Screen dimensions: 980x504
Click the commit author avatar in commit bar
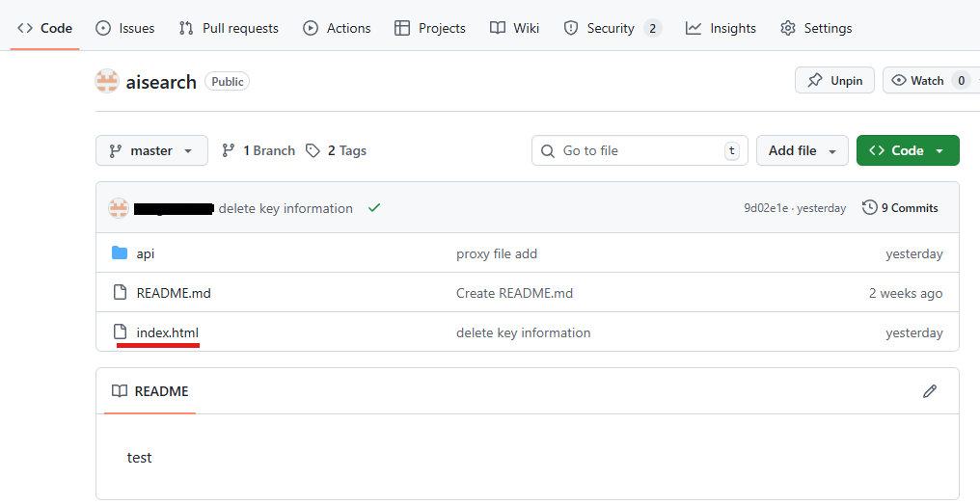(119, 208)
